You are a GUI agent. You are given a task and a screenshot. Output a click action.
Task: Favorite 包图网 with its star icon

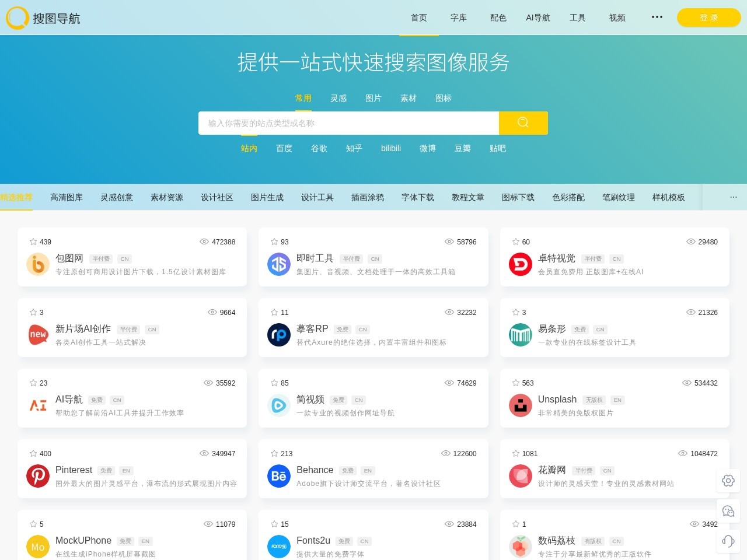tap(33, 242)
